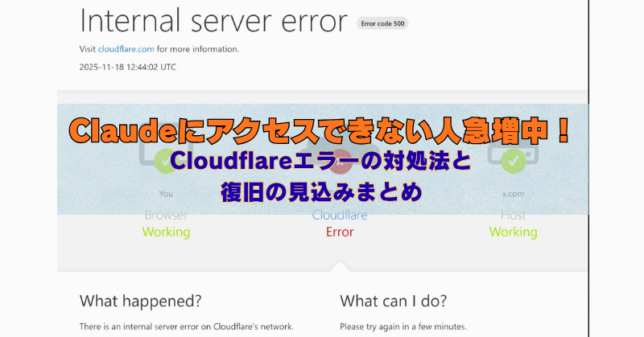
Task: Open the cloudflare.com link
Action: (x=126, y=49)
